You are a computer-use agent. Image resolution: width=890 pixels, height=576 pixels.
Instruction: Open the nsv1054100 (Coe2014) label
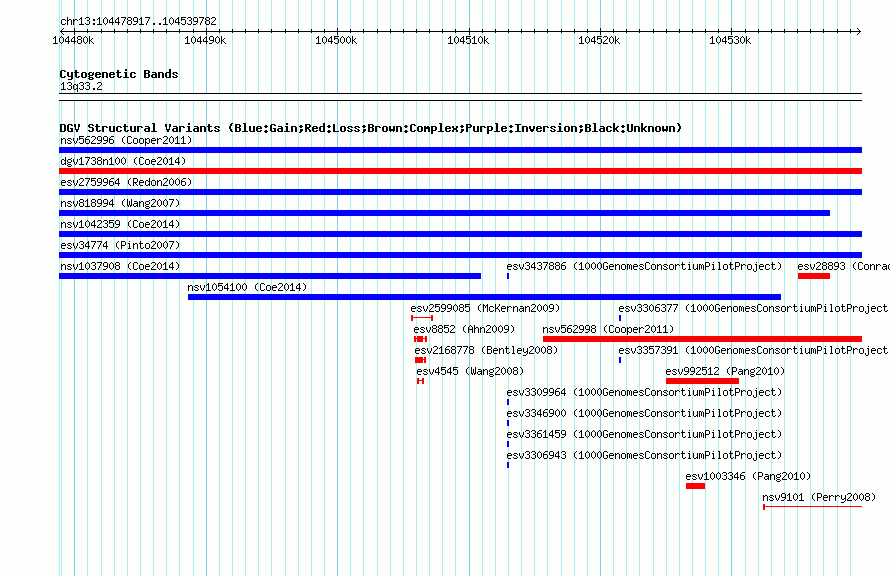point(247,287)
